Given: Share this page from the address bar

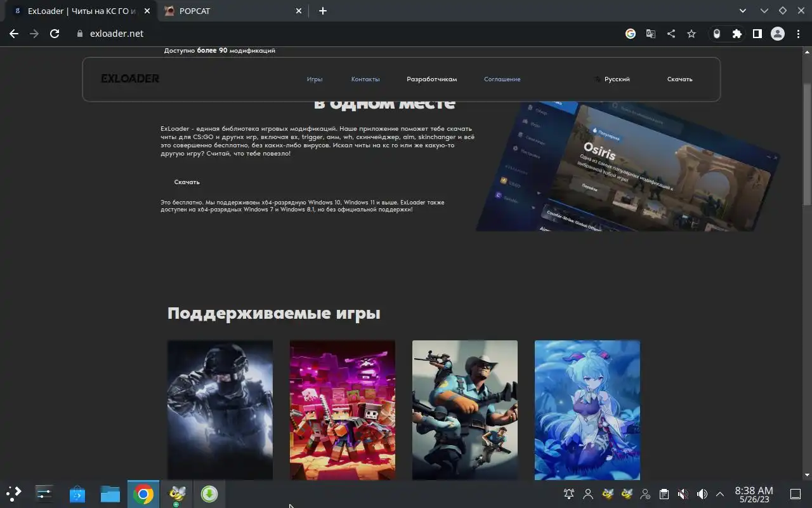Looking at the screenshot, I should 671,34.
